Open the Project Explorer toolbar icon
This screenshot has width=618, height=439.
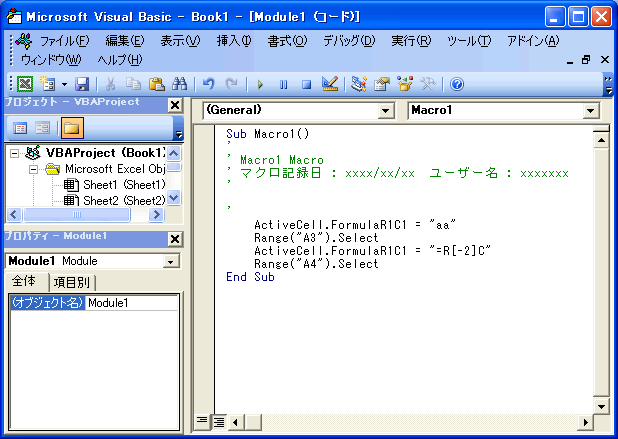(359, 84)
